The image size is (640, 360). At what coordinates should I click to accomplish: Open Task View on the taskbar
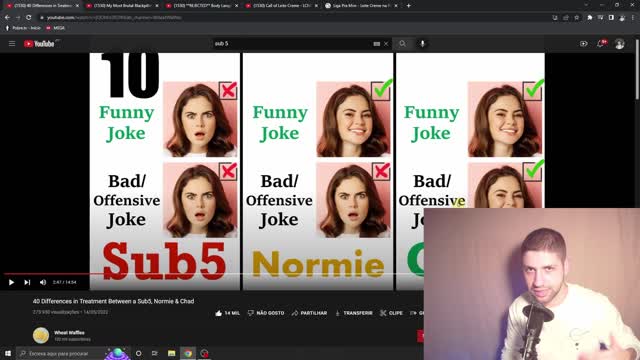click(x=155, y=353)
